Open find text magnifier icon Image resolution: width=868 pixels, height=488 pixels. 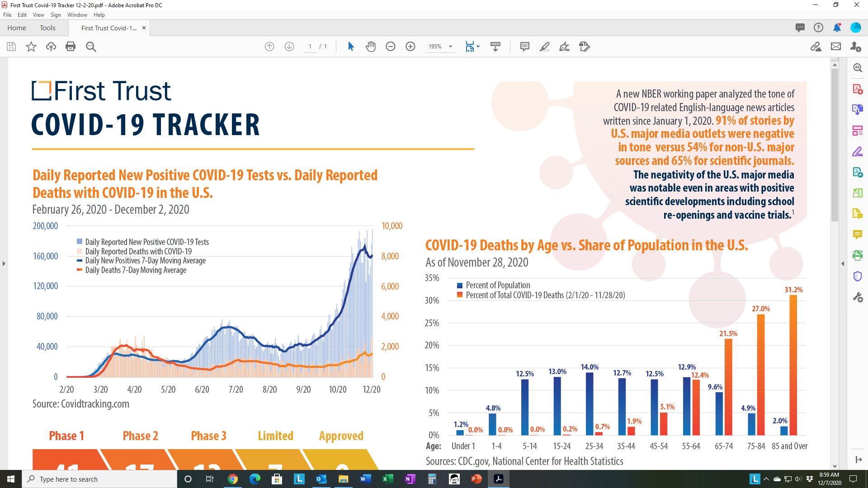[91, 47]
